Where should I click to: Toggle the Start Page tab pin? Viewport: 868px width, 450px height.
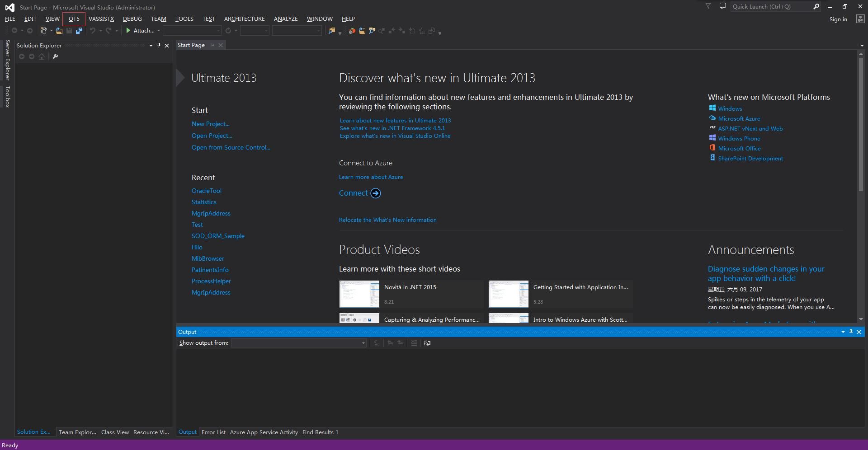click(212, 45)
